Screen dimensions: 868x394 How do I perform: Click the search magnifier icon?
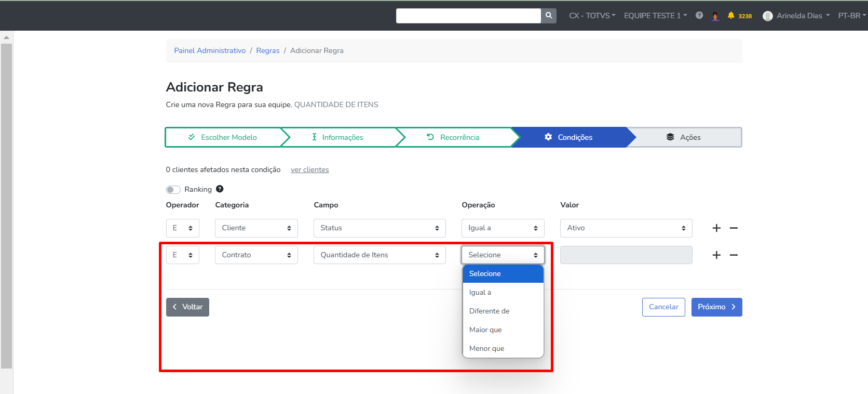(x=548, y=16)
